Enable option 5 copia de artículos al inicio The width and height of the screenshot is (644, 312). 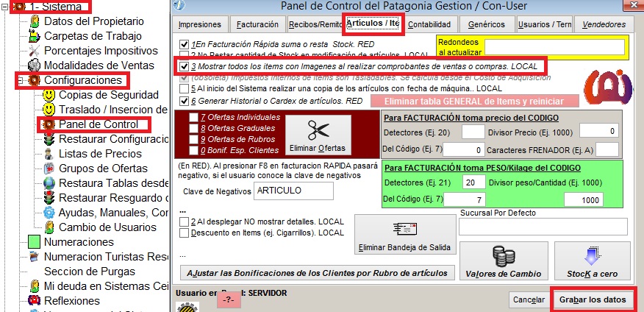(184, 88)
